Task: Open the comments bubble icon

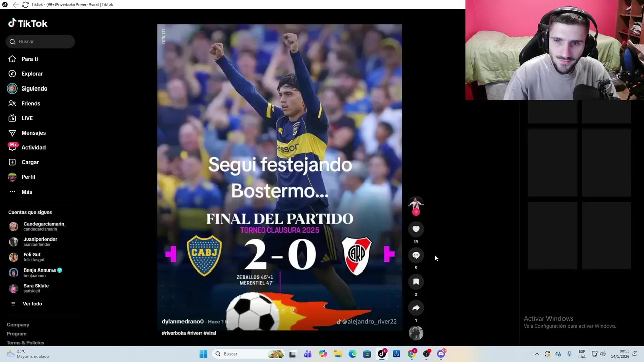Action: [x=416, y=255]
